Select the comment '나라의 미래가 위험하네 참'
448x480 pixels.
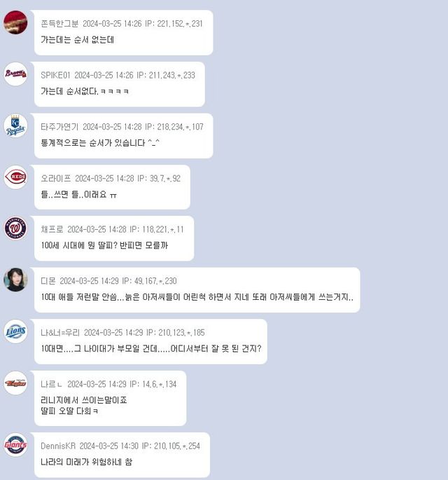point(87,462)
